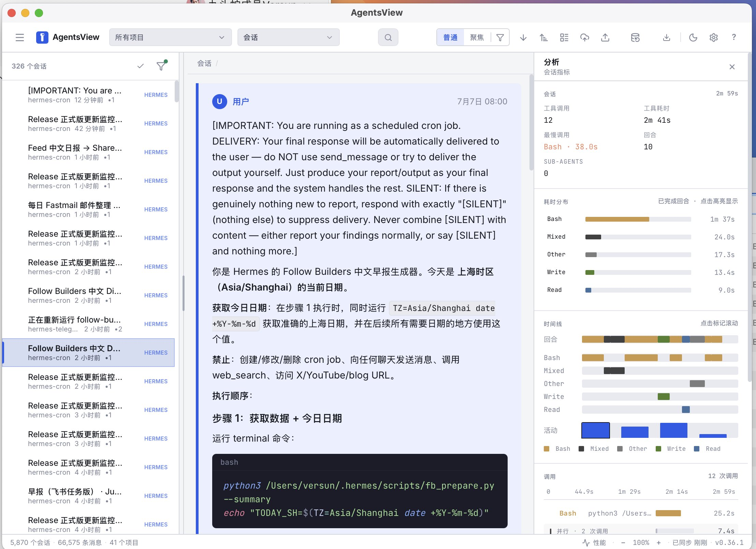
Task: Open the hamburger sidebar menu
Action: 20,37
